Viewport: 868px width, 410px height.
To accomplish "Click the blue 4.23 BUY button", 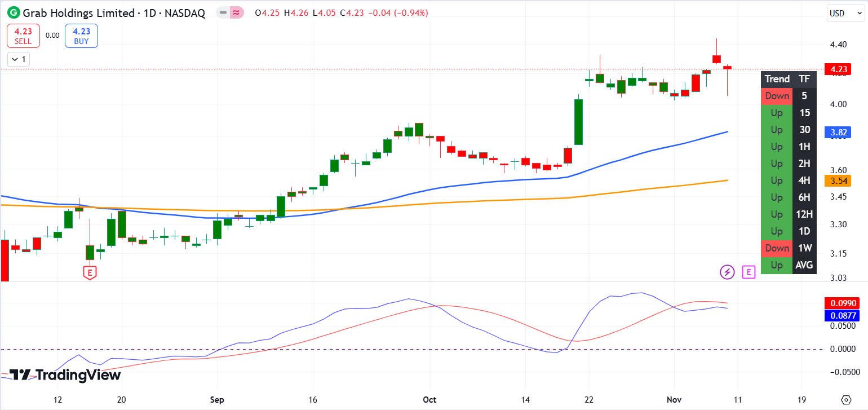I will [x=82, y=36].
